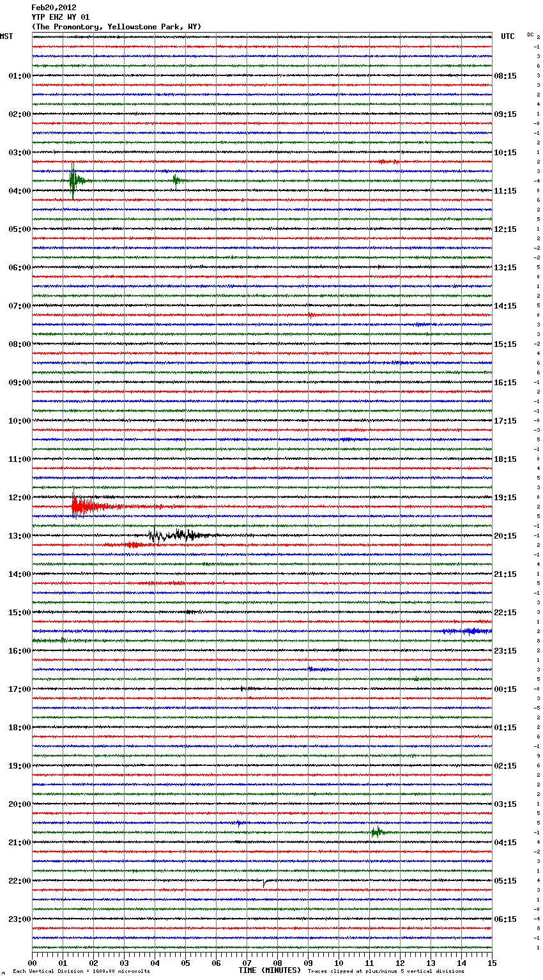Select the 20:00 MST time label

[x=19, y=804]
